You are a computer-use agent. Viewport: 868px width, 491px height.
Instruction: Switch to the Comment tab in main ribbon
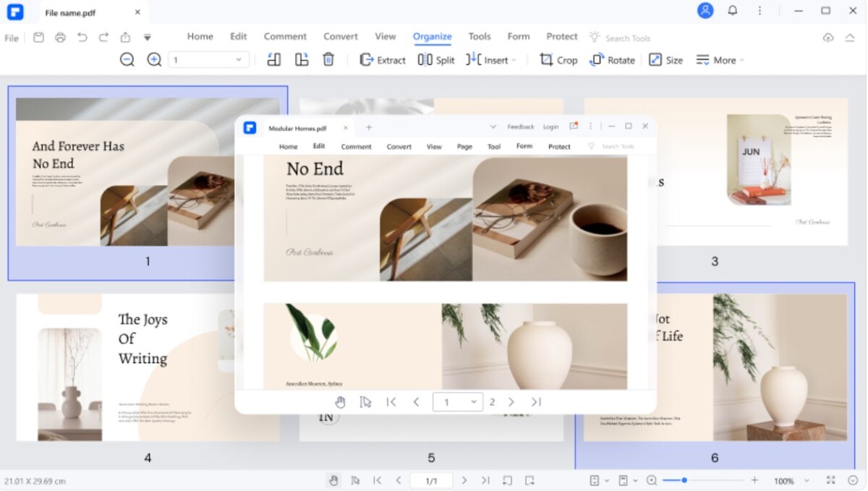point(285,37)
